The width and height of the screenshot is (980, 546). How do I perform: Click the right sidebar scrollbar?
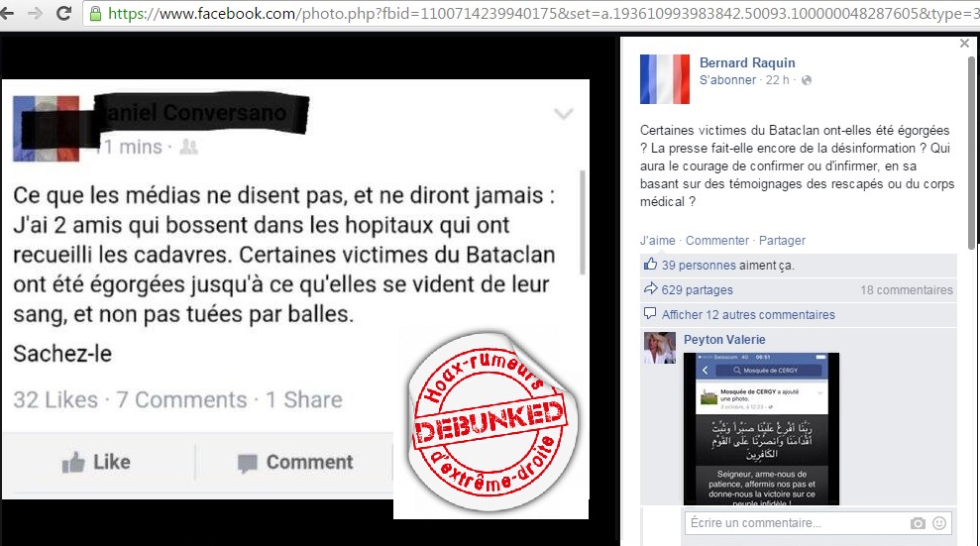click(971, 153)
